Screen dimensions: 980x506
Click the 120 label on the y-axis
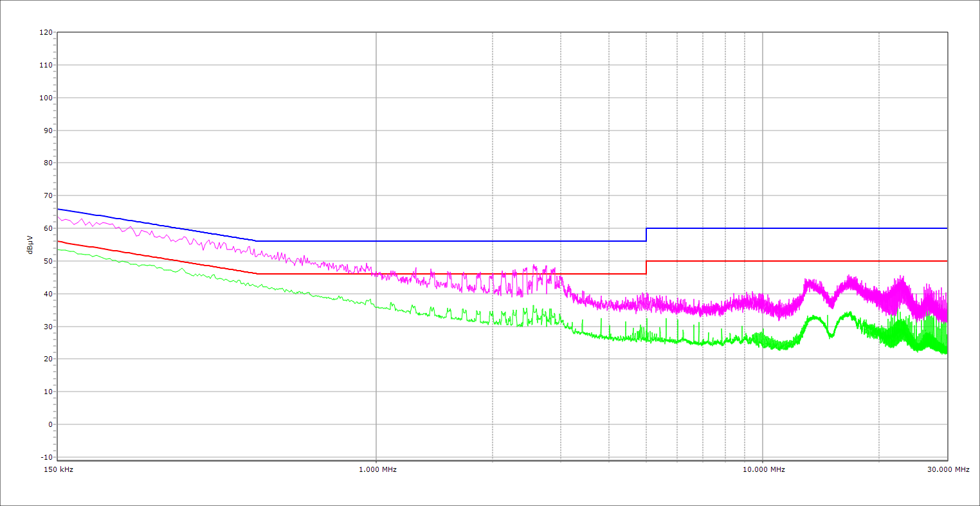click(46, 32)
